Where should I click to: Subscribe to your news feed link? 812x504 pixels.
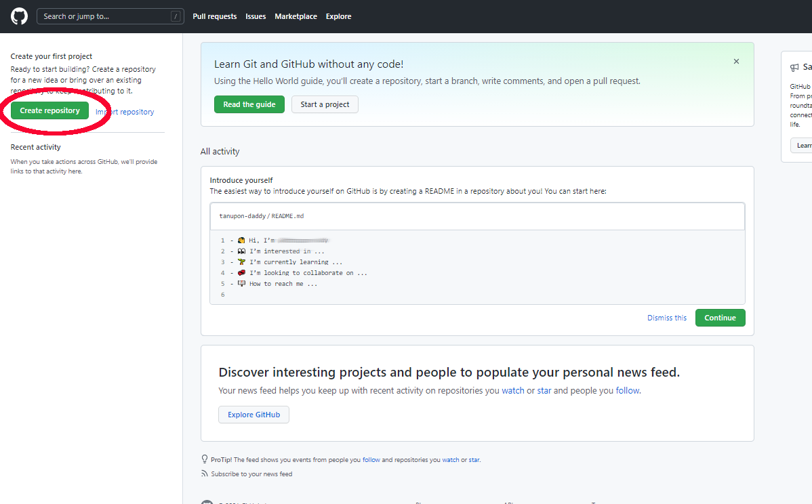[251, 474]
